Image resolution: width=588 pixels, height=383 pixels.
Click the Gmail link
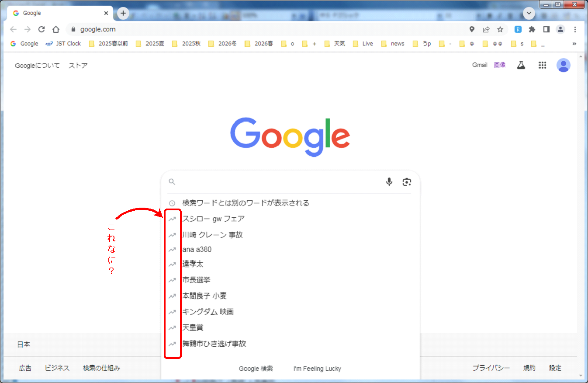[480, 65]
